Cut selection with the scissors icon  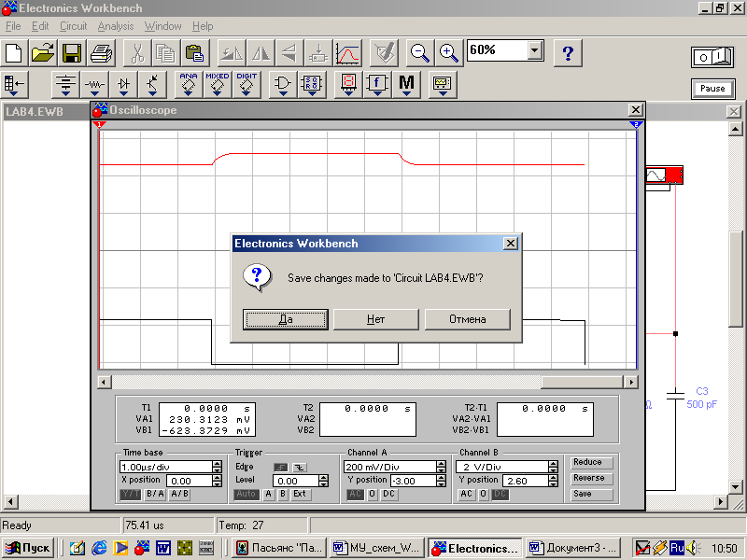click(137, 53)
